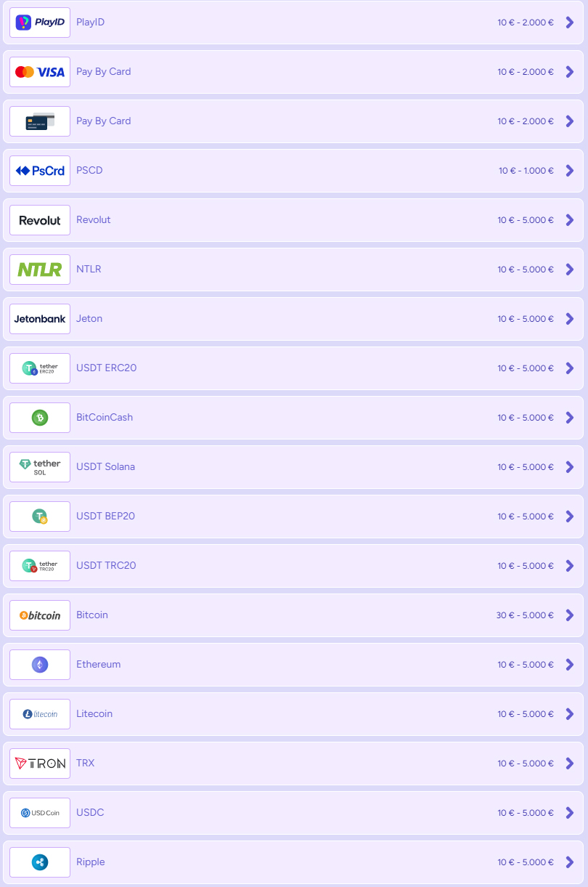Click the orange bitcoin logo
588x887 pixels.
40,615
